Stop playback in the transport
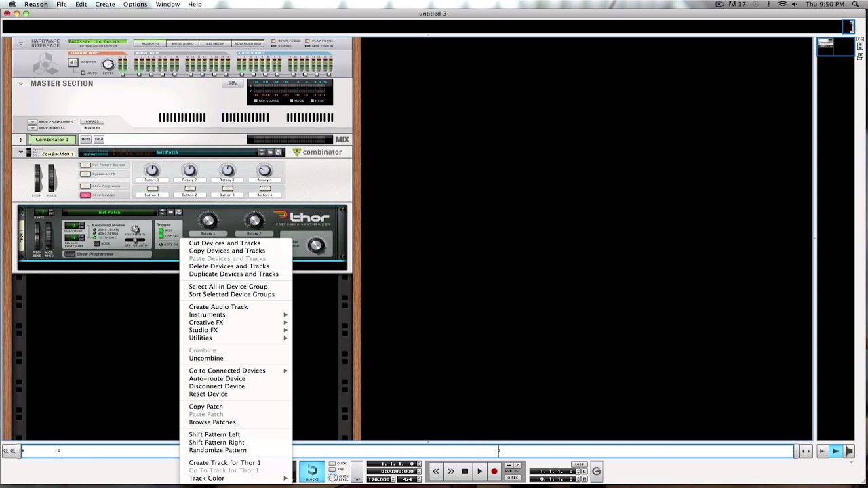The height and width of the screenshot is (488, 868). point(465,471)
